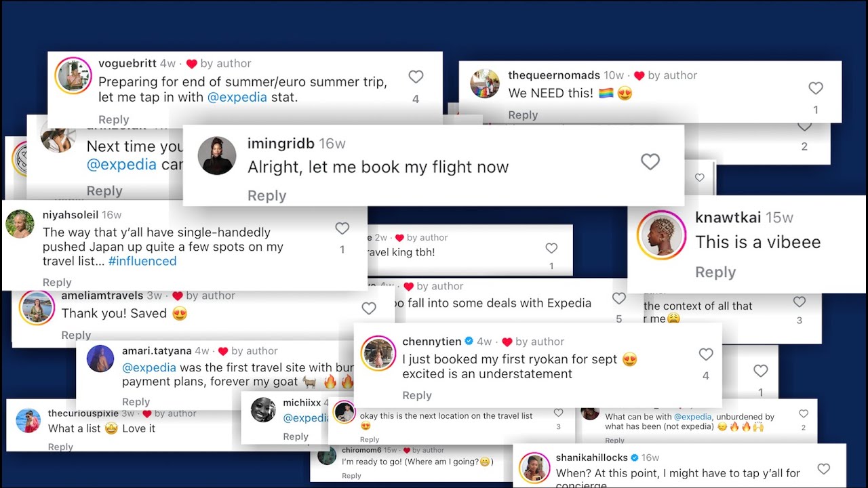
Task: Like shanikahillocks' concierge comment
Action: pos(824,469)
